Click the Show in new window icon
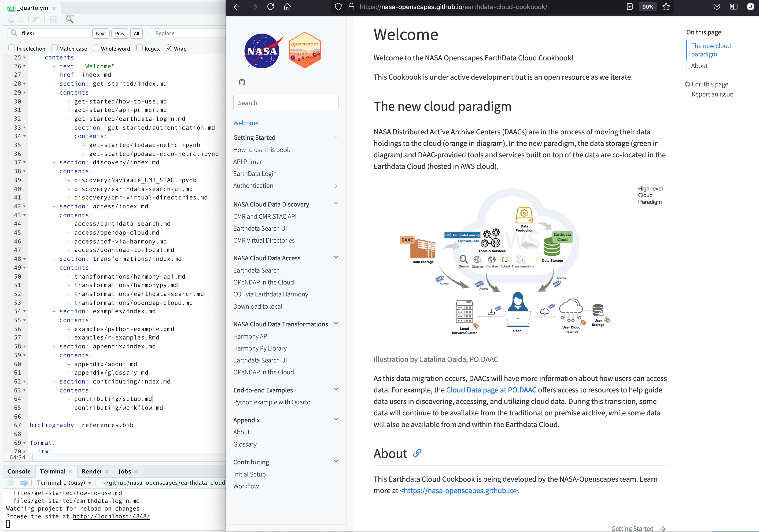 pos(37,19)
